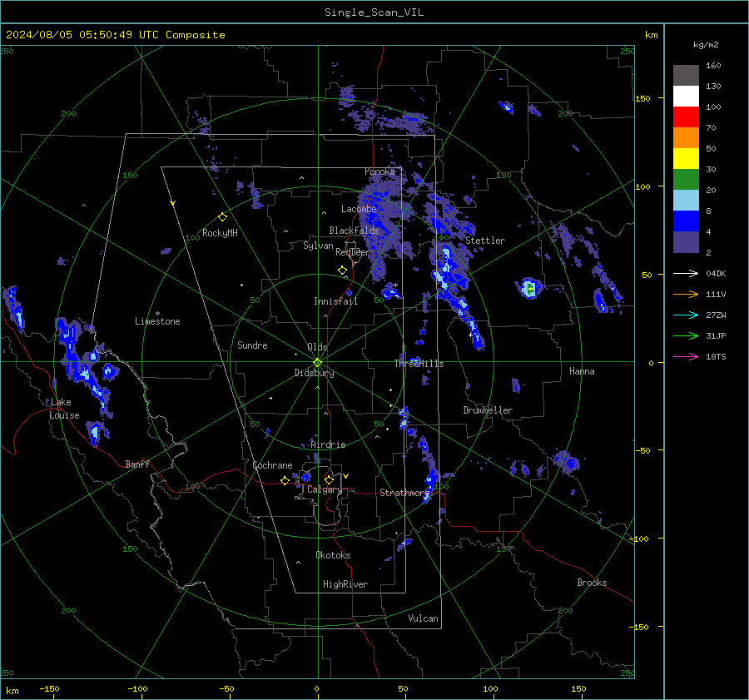Click the 18TS legend text
The width and height of the screenshot is (749, 700).
coord(716,357)
